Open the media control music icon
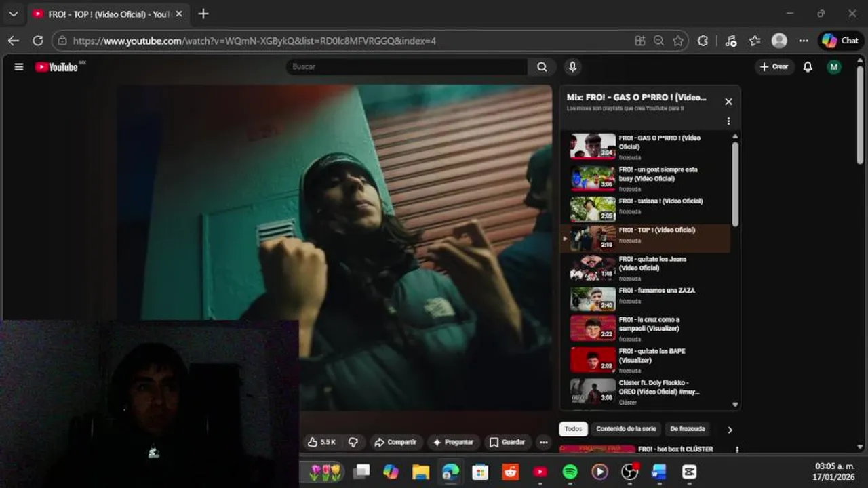 [730, 41]
